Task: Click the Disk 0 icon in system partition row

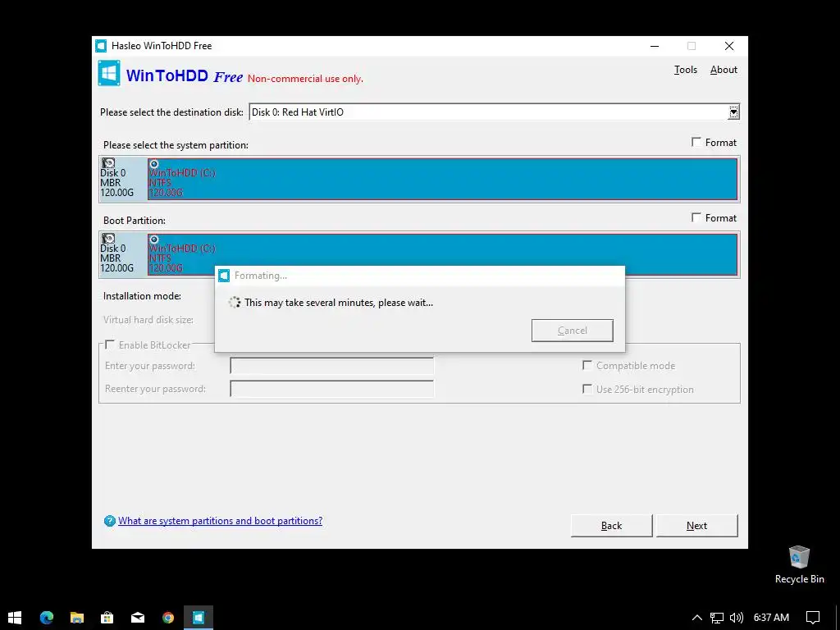Action: tap(108, 163)
